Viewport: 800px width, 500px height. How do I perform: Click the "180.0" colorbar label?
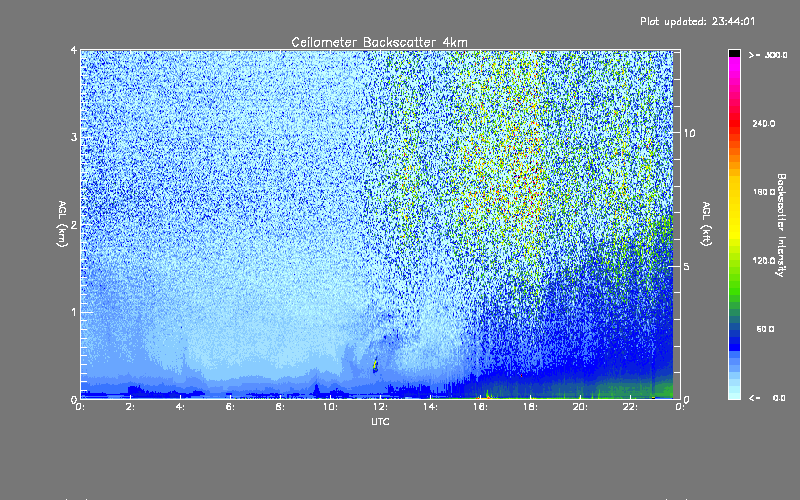[764, 192]
